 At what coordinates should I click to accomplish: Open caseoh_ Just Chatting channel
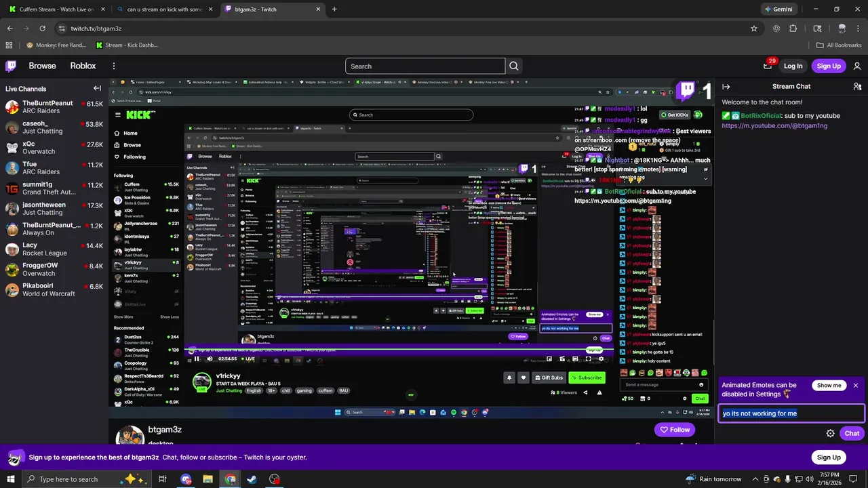(54, 127)
